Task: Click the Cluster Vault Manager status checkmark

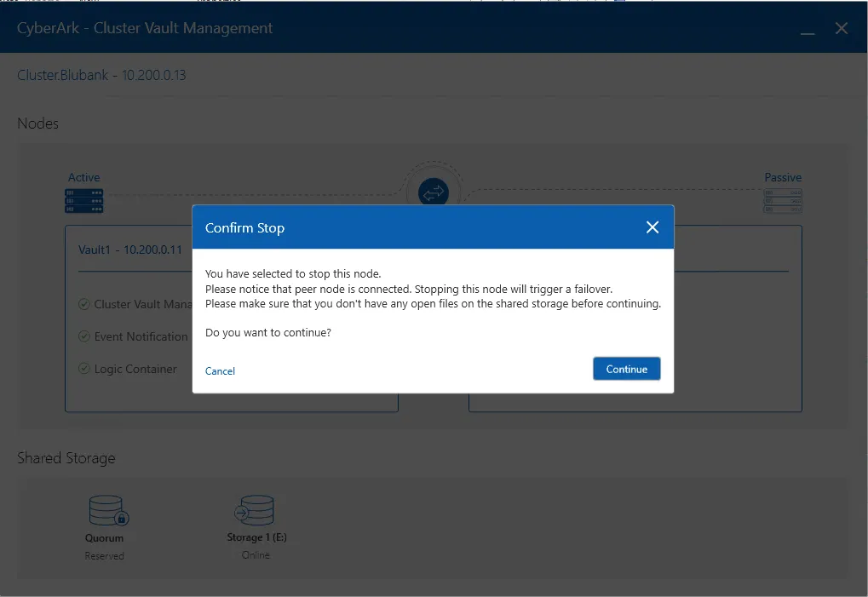Action: [x=84, y=304]
